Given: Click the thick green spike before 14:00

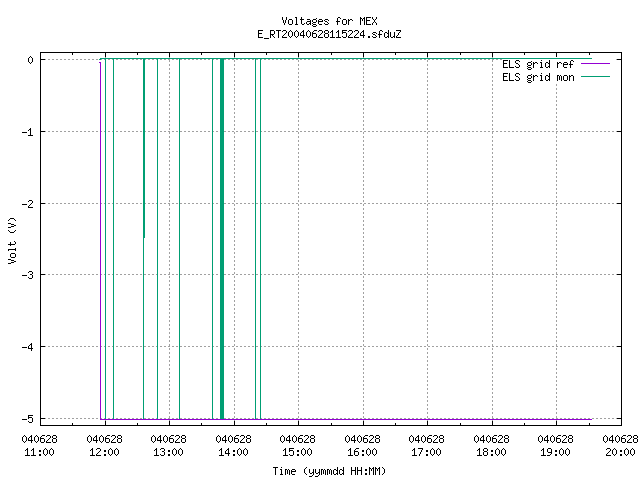Looking at the screenshot, I should (x=222, y=239).
